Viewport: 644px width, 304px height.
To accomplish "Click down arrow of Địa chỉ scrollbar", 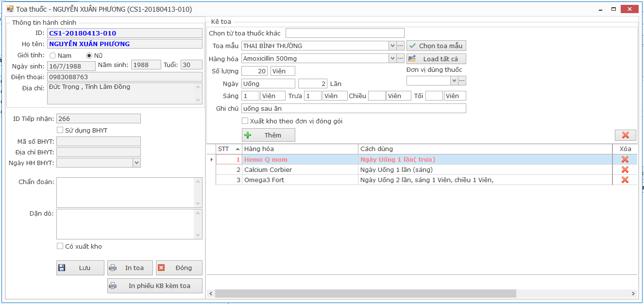I will pyautogui.click(x=198, y=100).
